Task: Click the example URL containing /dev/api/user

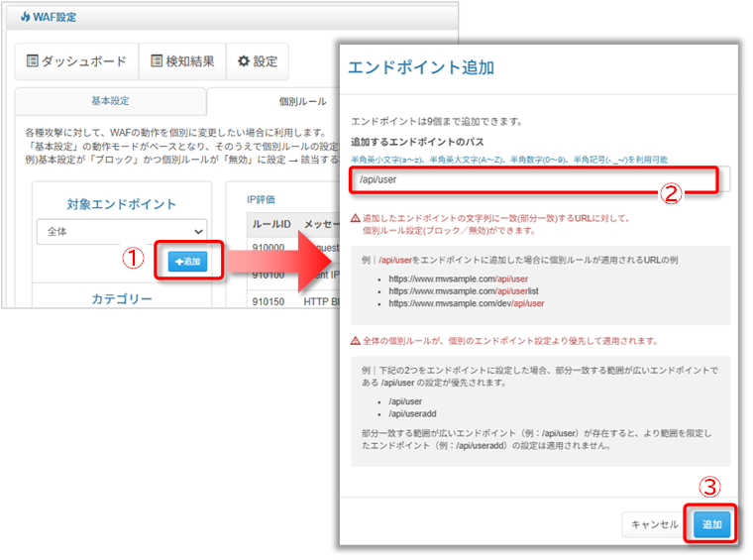Action: [467, 303]
